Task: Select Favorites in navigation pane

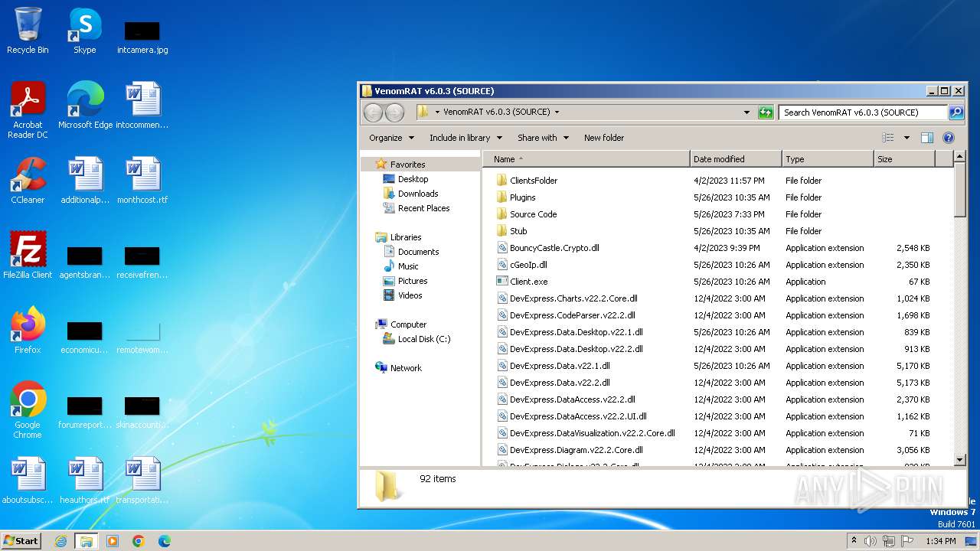Action: (400, 165)
